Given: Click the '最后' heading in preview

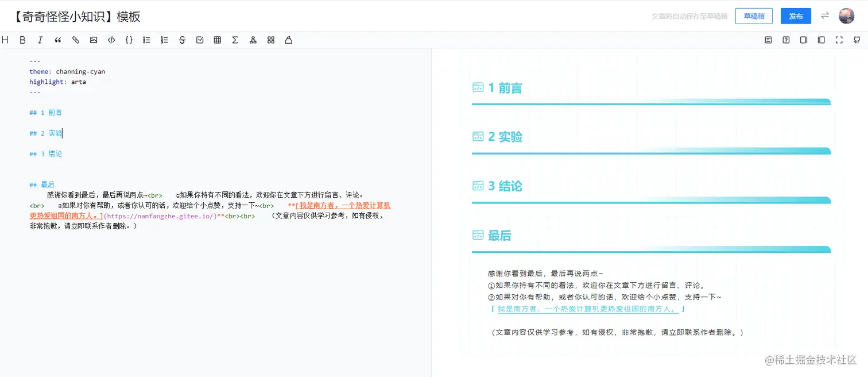Looking at the screenshot, I should tap(499, 236).
